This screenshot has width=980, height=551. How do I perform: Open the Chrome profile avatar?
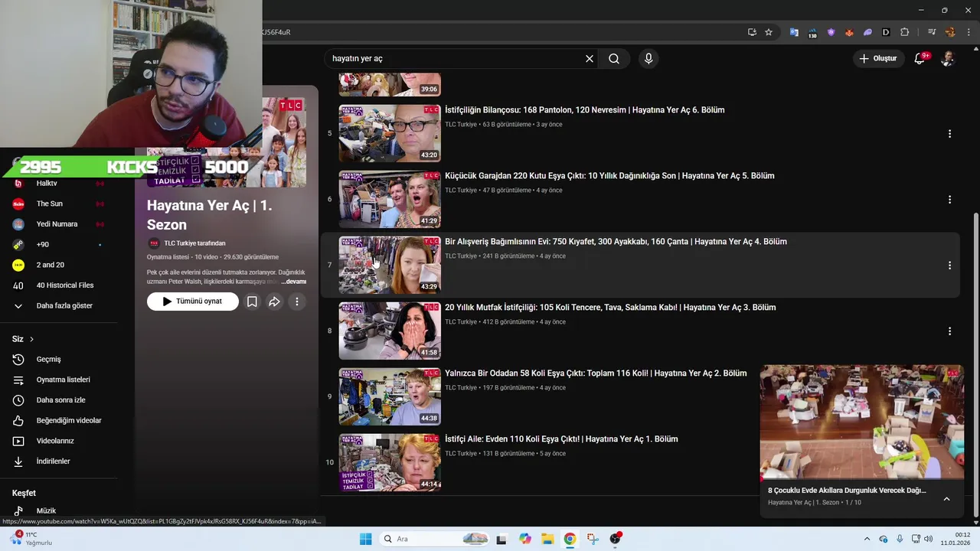950,32
